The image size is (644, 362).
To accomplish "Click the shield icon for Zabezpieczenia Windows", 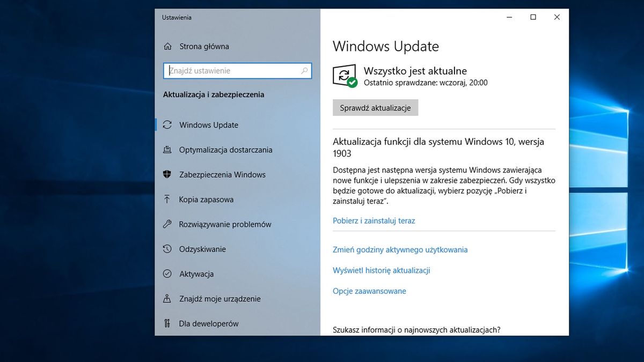I will 167,174.
